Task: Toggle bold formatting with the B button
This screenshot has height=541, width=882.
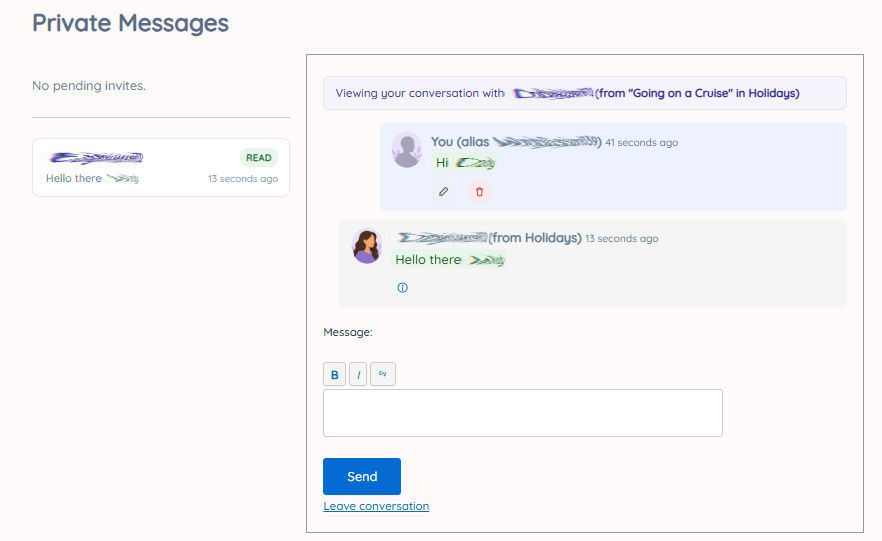Action: (334, 375)
